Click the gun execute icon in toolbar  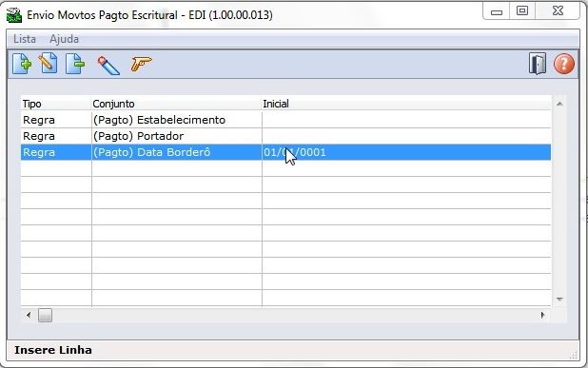(141, 64)
